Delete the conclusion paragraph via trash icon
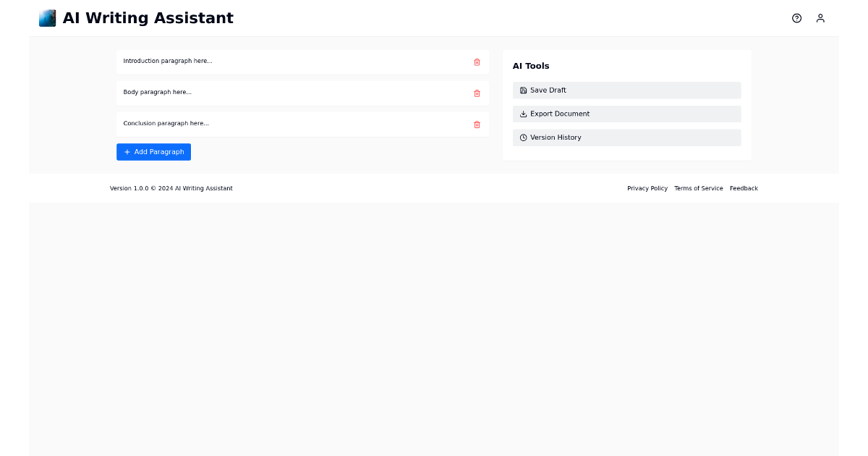This screenshot has height=456, width=868. pyautogui.click(x=477, y=124)
